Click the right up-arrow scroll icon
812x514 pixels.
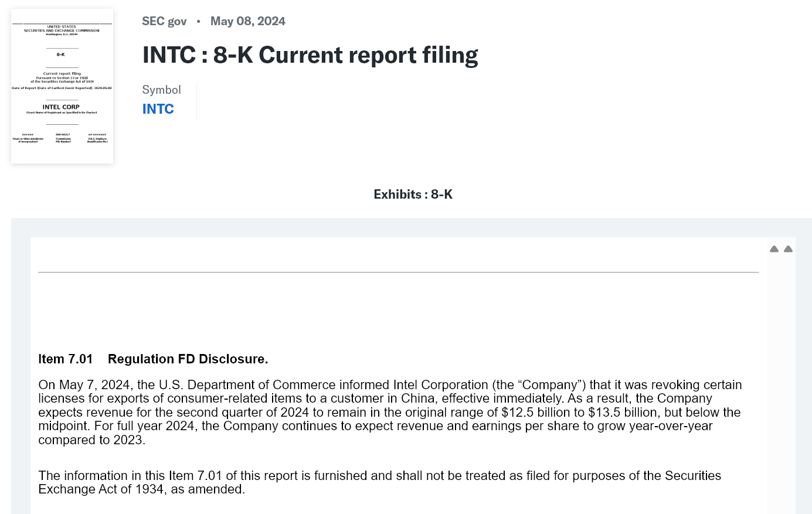(788, 249)
